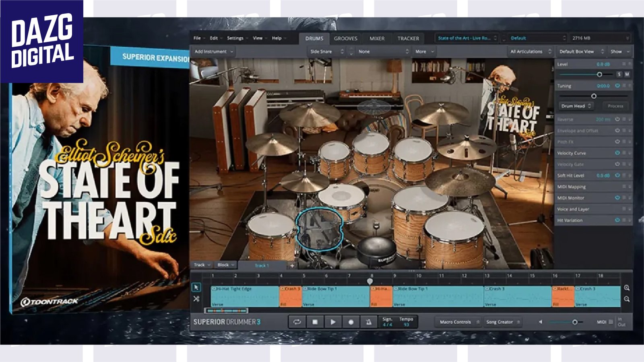Stop playback with the stop button
Screen dimensions: 644x362
(315, 322)
